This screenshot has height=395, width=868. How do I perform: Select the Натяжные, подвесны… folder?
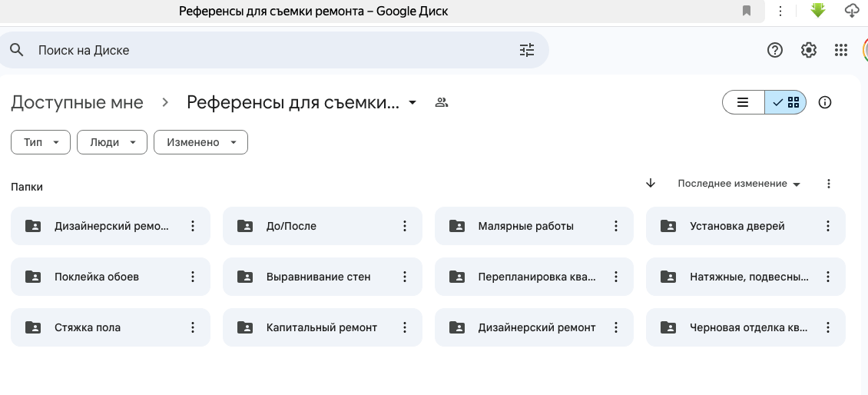tap(746, 277)
